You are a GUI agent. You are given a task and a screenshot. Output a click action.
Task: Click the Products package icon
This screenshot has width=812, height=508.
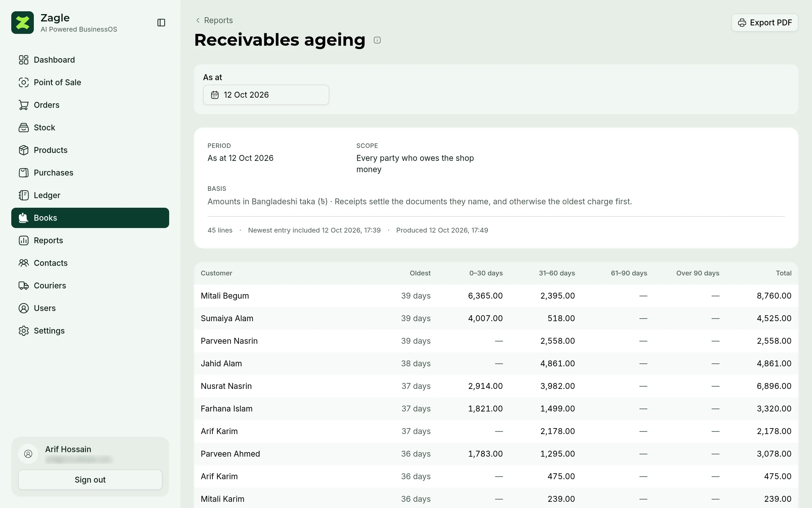[23, 150]
